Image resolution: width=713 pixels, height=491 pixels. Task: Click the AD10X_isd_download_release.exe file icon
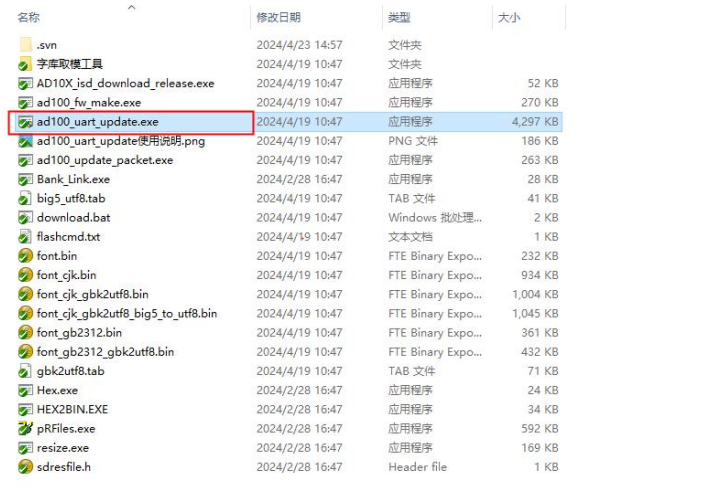point(25,83)
